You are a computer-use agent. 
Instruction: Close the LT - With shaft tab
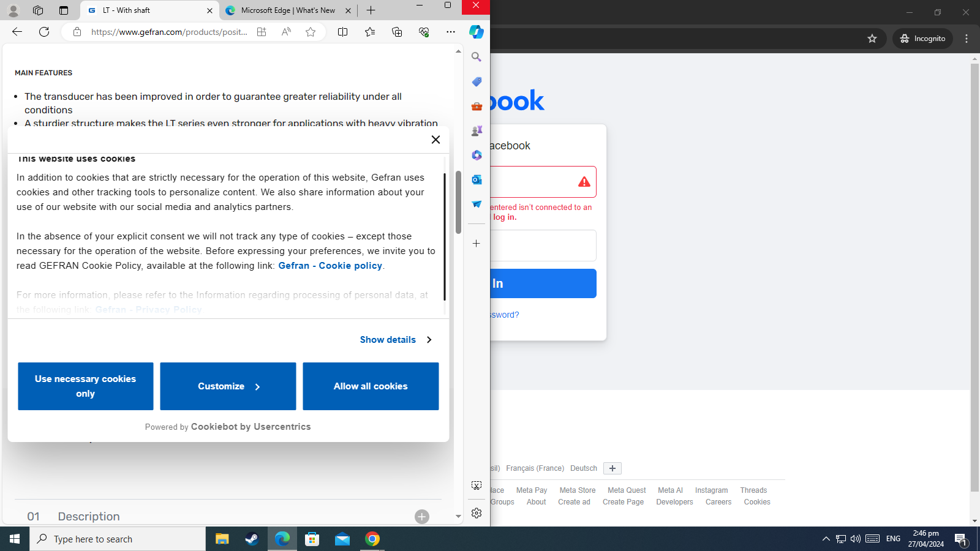(209, 10)
